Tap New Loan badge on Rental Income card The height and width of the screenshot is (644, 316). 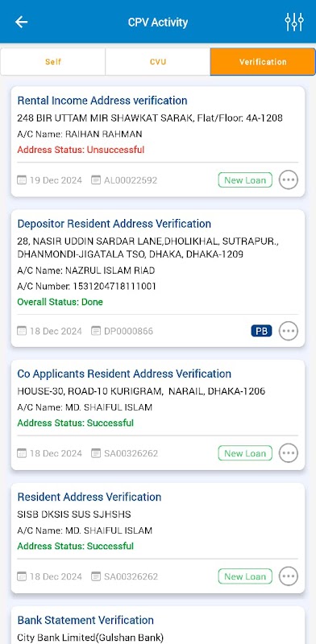click(x=245, y=180)
